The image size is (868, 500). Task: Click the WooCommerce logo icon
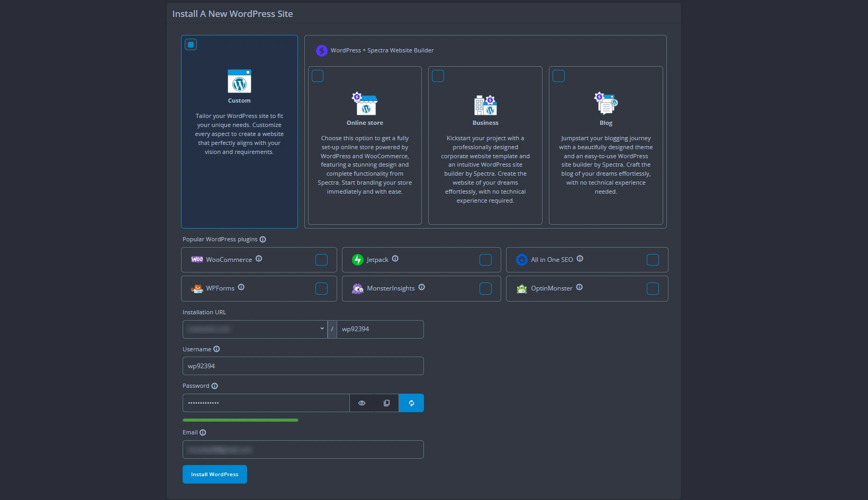click(197, 260)
